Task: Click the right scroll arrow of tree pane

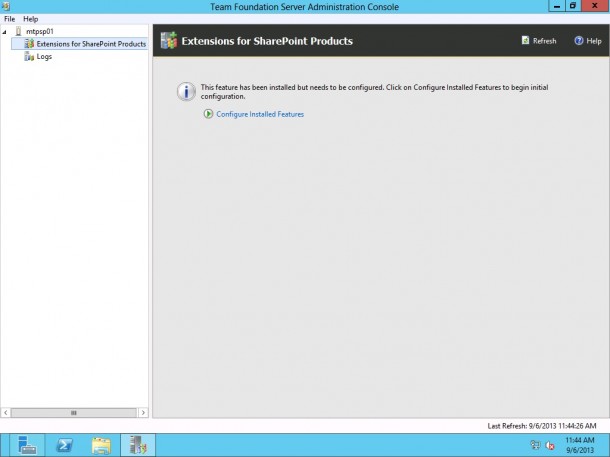Action: coord(143,412)
